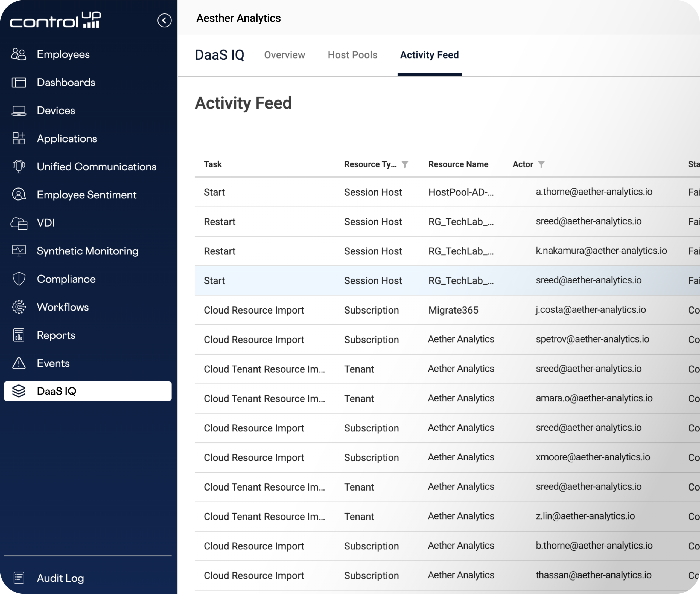This screenshot has height=594, width=700.
Task: Click the VDI sidebar link
Action: click(46, 223)
